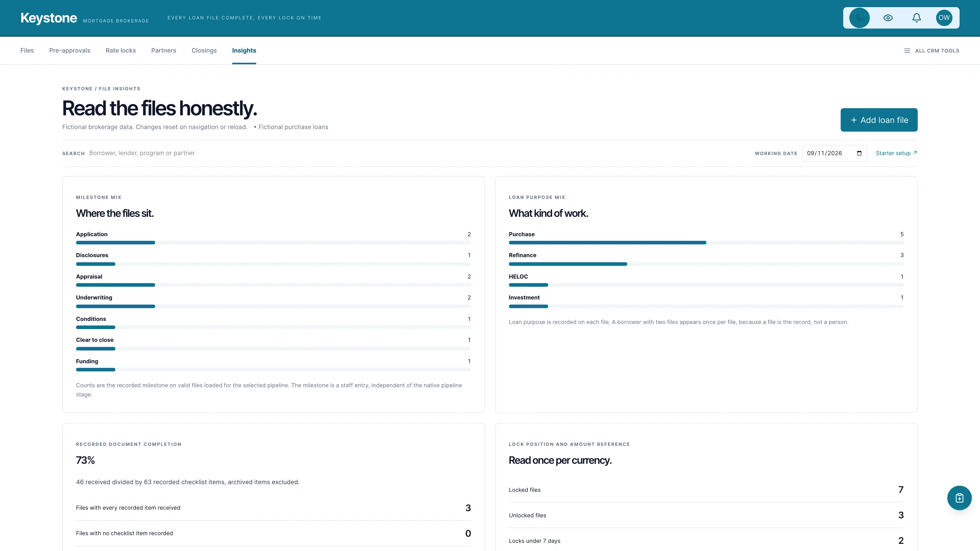
Task: Click the Refinance progress bar
Action: [x=706, y=264]
